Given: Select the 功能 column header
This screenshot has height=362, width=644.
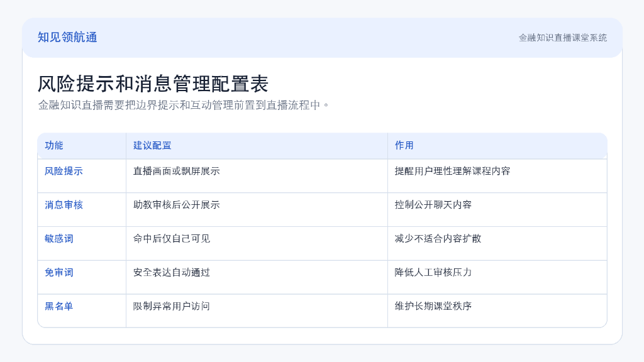Looking at the screenshot, I should 54,145.
